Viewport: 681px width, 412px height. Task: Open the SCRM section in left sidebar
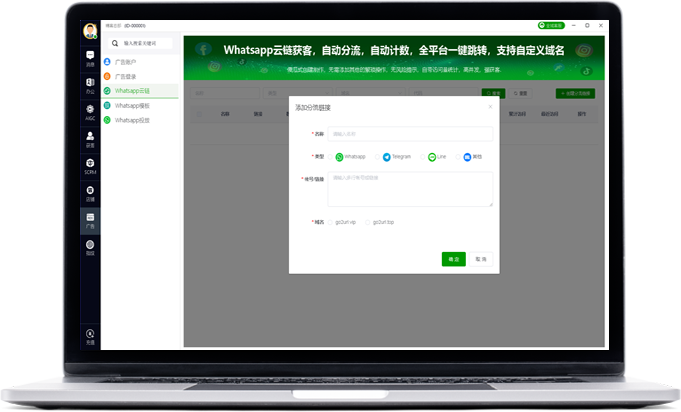(90, 165)
